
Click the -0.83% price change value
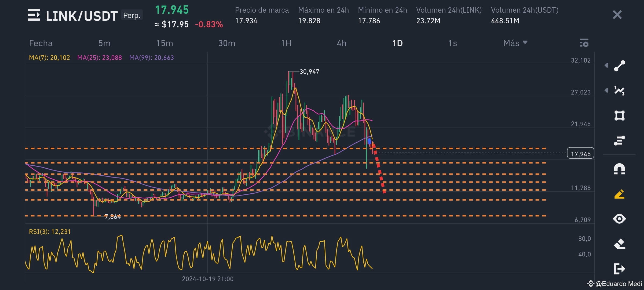209,24
